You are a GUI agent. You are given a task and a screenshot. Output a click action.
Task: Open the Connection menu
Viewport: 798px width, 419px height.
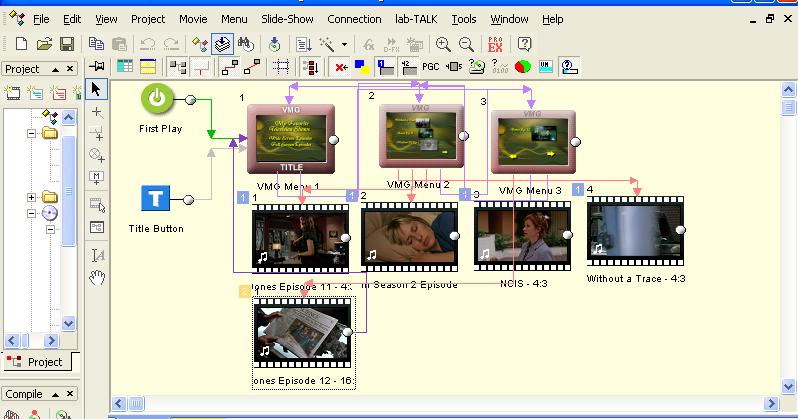(354, 19)
